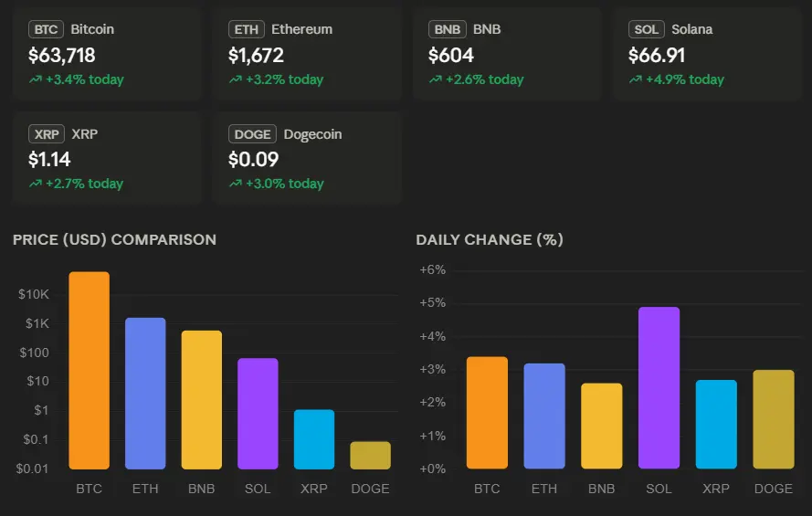Click the trend-up arrow on Ethereum card
Viewport: 812px width, 516px height.
click(x=235, y=79)
